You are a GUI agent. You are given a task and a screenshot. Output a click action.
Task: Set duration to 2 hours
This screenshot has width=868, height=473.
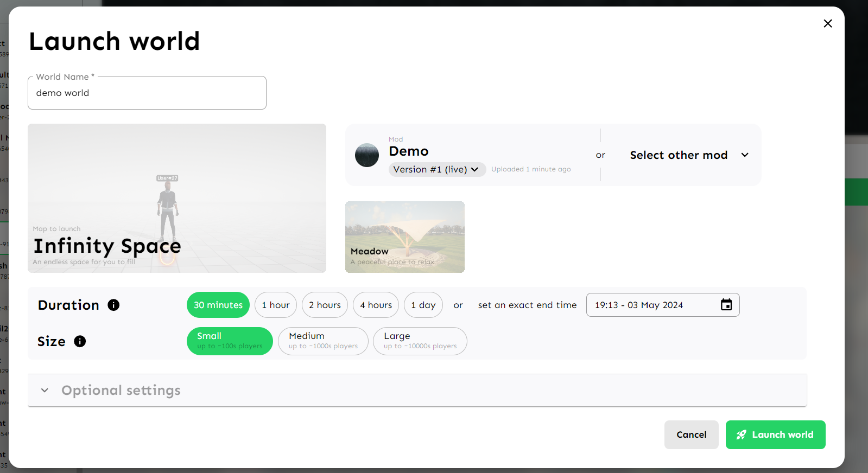(325, 305)
